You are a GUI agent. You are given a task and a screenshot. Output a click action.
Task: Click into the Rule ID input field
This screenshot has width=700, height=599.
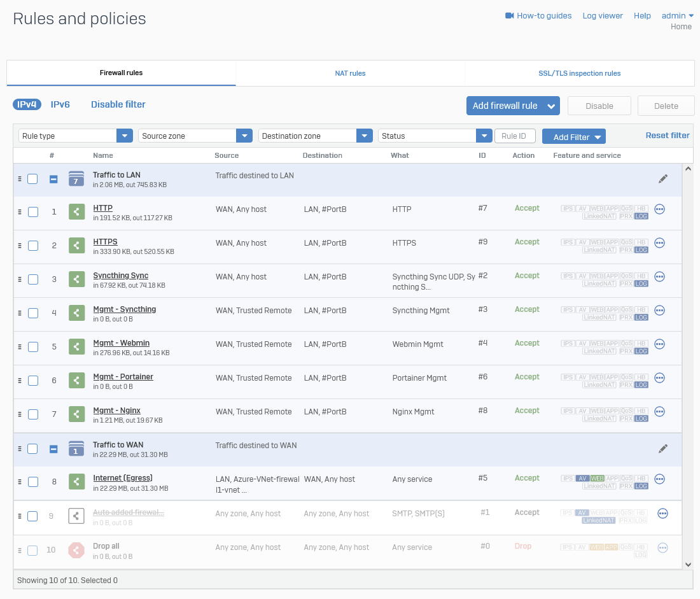coord(514,136)
